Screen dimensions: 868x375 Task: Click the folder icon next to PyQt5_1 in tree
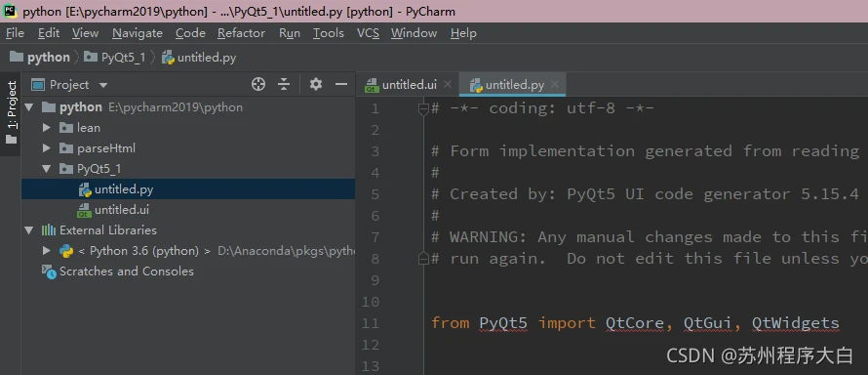click(66, 169)
